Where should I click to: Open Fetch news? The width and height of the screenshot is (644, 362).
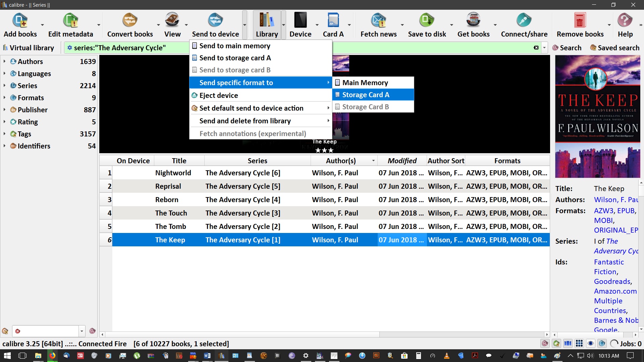point(378,21)
